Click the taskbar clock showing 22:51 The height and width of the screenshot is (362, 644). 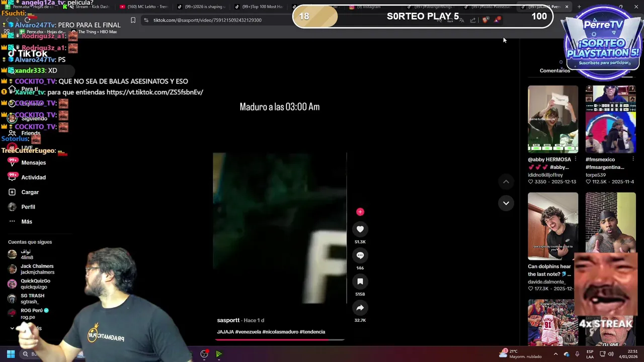tap(628, 354)
